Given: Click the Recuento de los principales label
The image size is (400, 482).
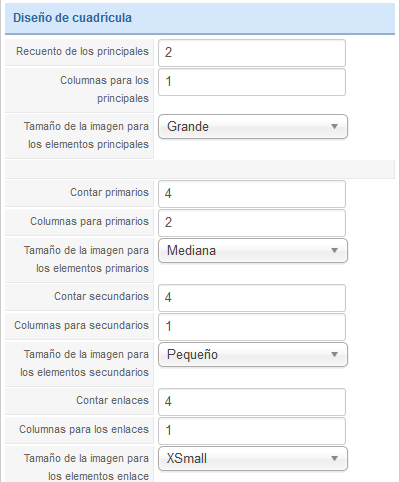Looking at the screenshot, I should [82, 51].
